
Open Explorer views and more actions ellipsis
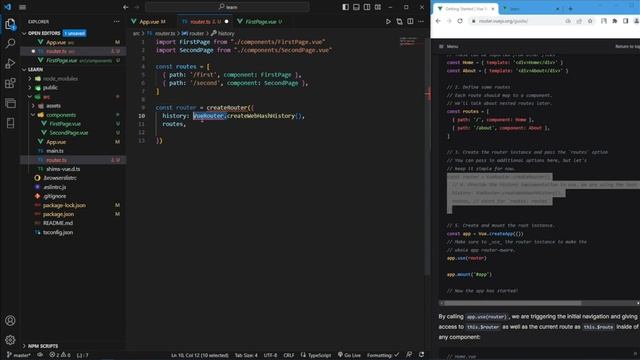coord(117,21)
